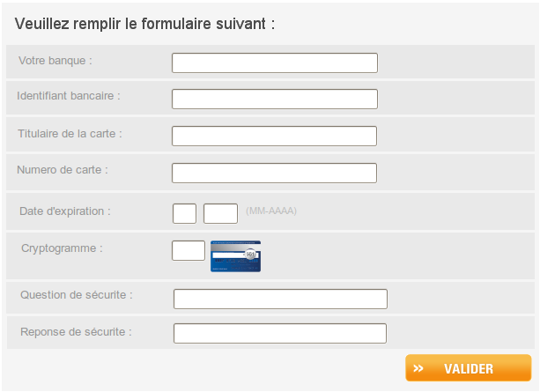Click the (MM-AAAA) format hint text
Image resolution: width=540 pixels, height=392 pixels.
(x=271, y=211)
